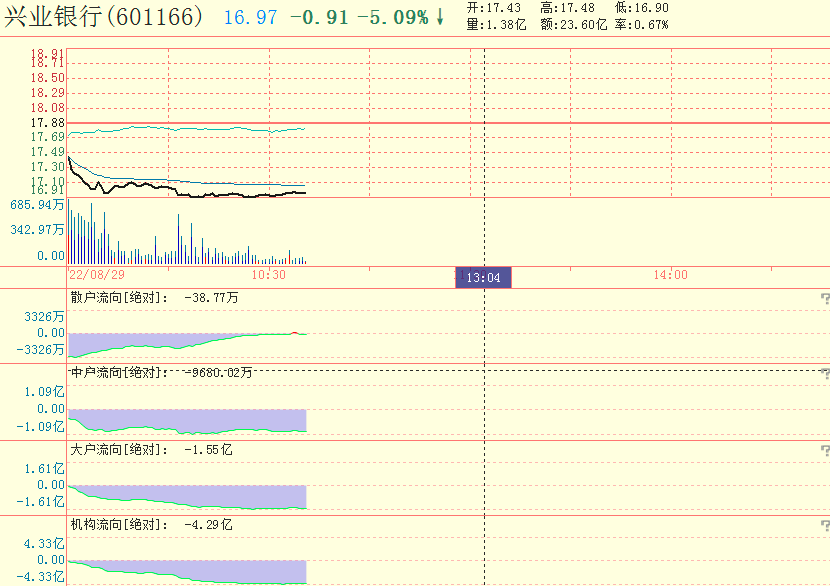Click the 14:00 time axis label
Screen dimensions: 830x586
pos(670,275)
